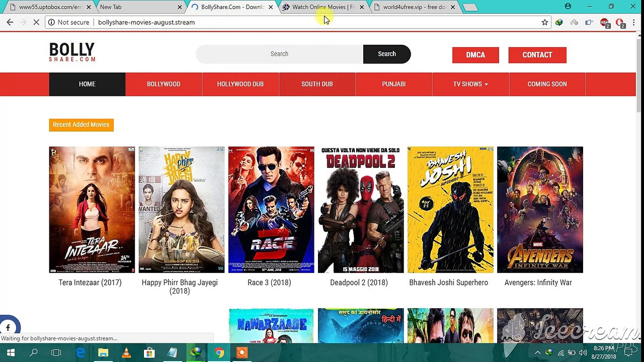Open Happy Phirr Bhag Jayegi poster

pyautogui.click(x=182, y=210)
